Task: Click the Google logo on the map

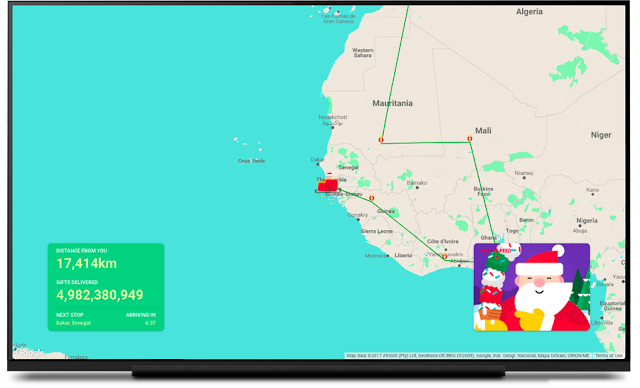Action: click(x=30, y=352)
